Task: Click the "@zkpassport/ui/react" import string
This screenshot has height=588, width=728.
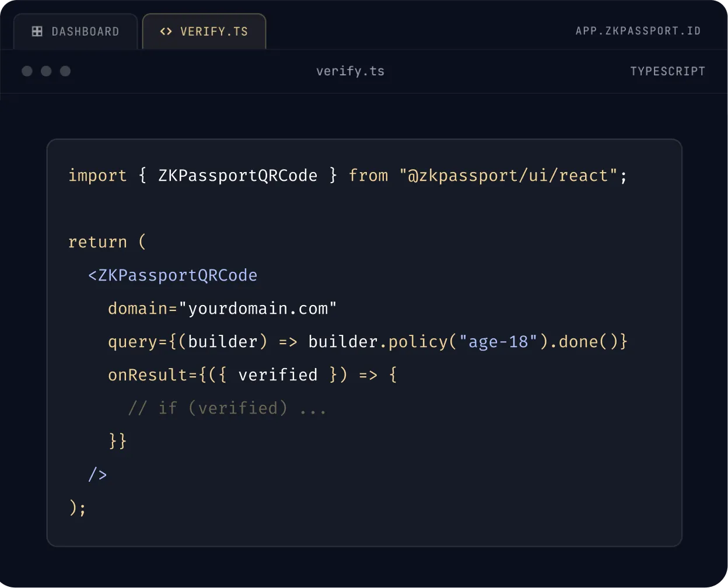Action: pos(508,176)
